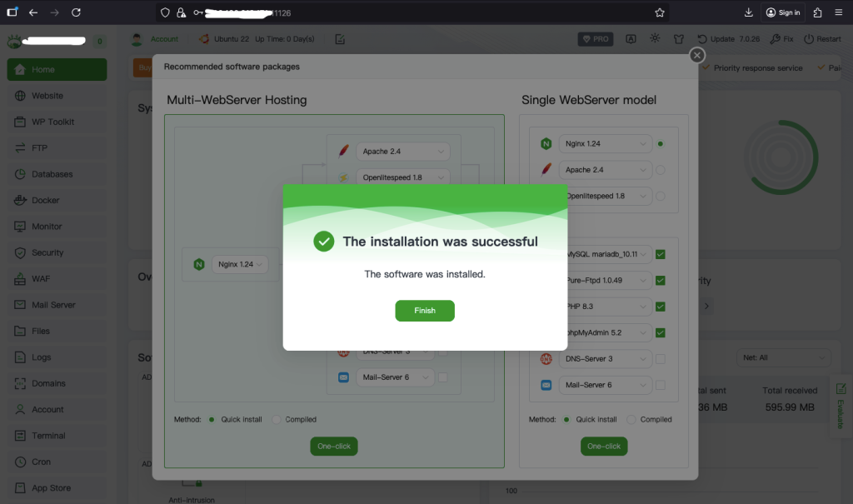Select the Apache 2.4 radio button
The image size is (853, 504).
pos(661,170)
